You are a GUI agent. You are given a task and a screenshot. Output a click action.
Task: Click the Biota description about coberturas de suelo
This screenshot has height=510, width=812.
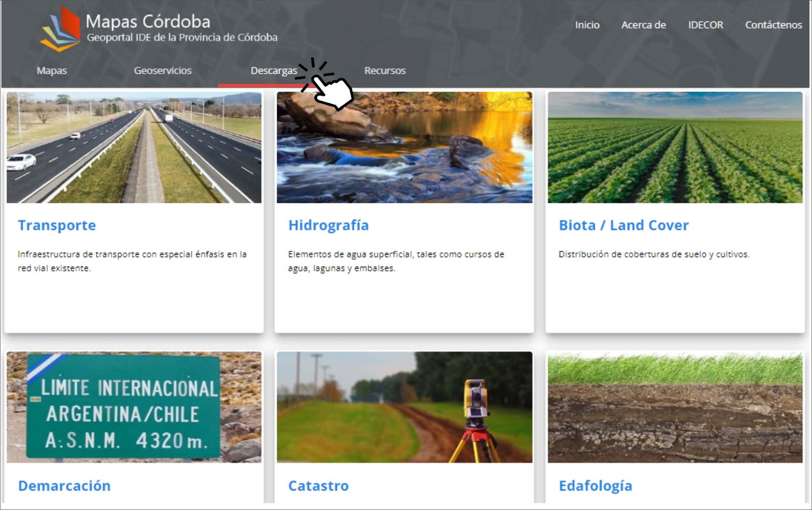[x=654, y=254]
